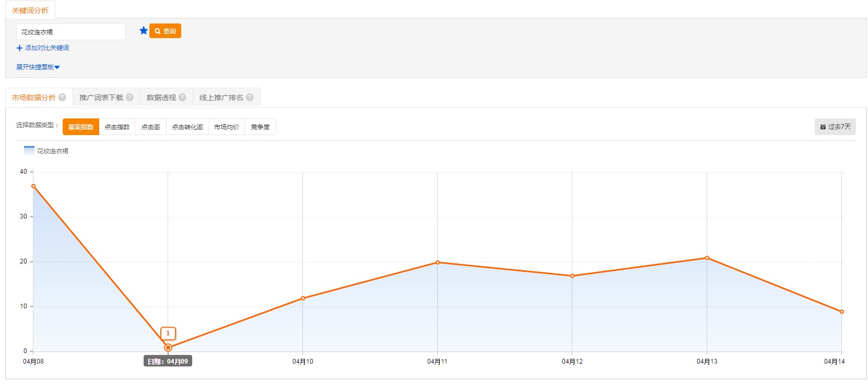This screenshot has height=386, width=868.
Task: Click the orange 查询 search button
Action: [165, 31]
